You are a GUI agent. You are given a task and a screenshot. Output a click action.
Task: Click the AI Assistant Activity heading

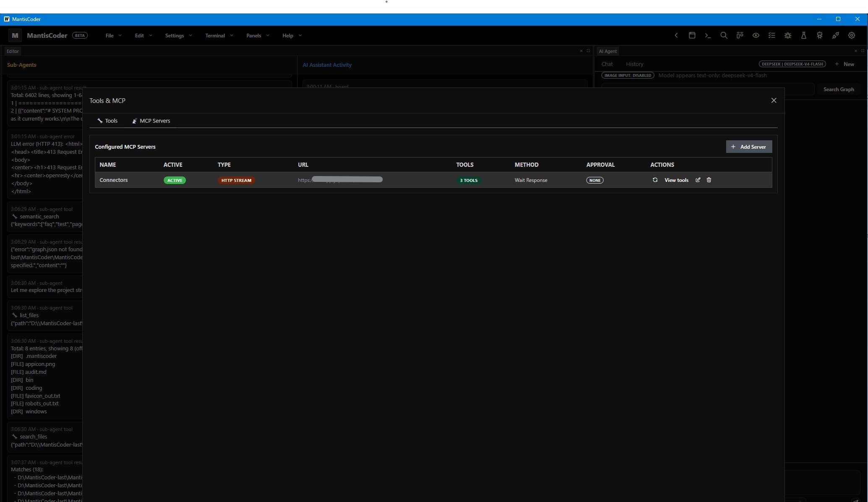click(x=327, y=65)
